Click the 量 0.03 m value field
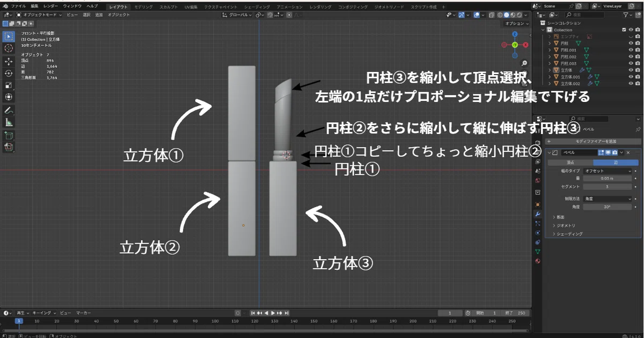The width and height of the screenshot is (644, 338). point(608,178)
